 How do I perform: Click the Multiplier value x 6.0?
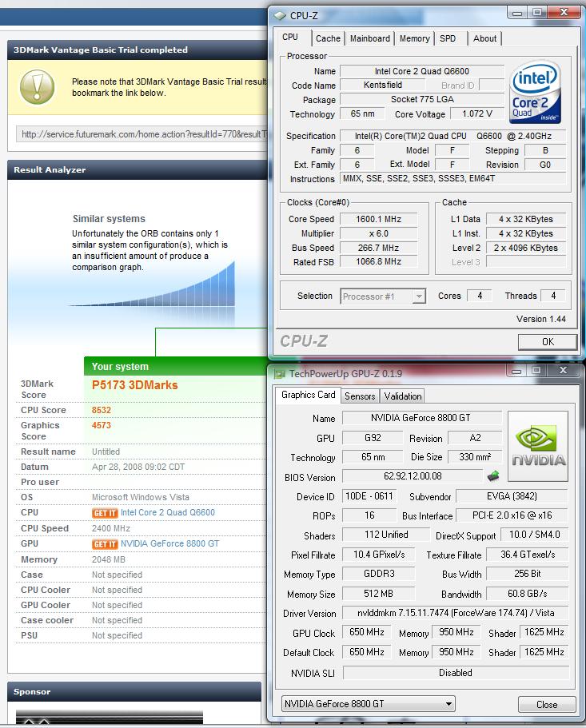(x=378, y=233)
